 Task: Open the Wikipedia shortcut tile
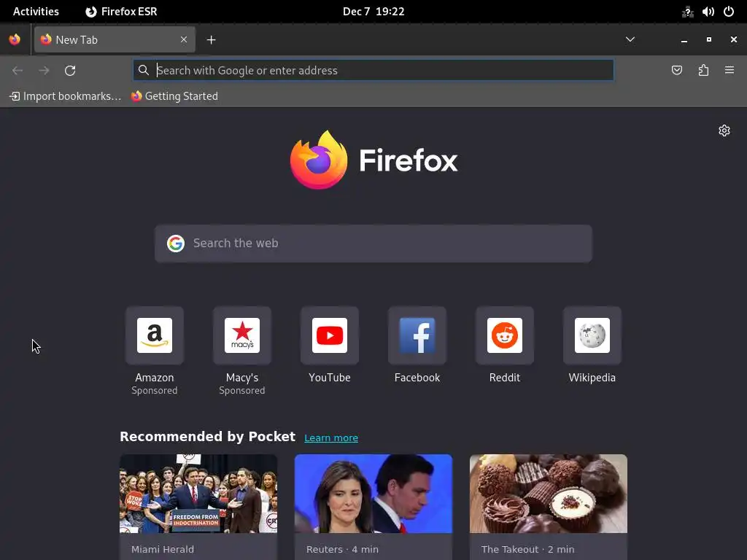point(592,346)
